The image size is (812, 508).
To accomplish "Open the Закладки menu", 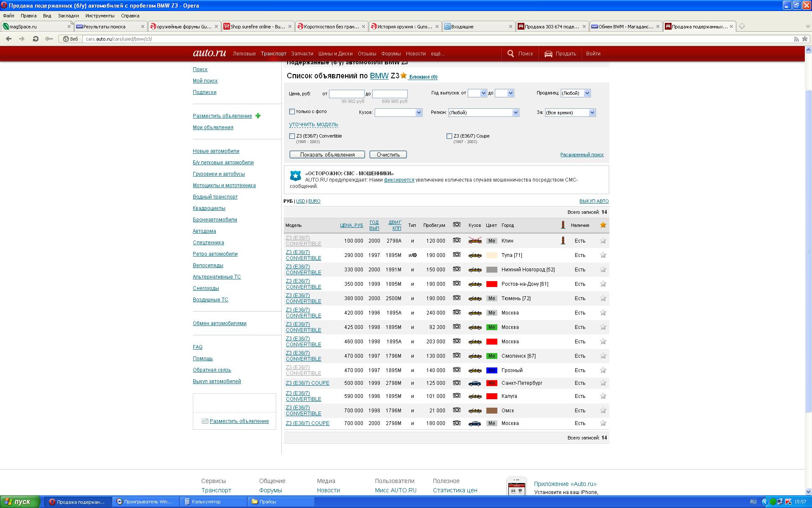I will tap(68, 16).
